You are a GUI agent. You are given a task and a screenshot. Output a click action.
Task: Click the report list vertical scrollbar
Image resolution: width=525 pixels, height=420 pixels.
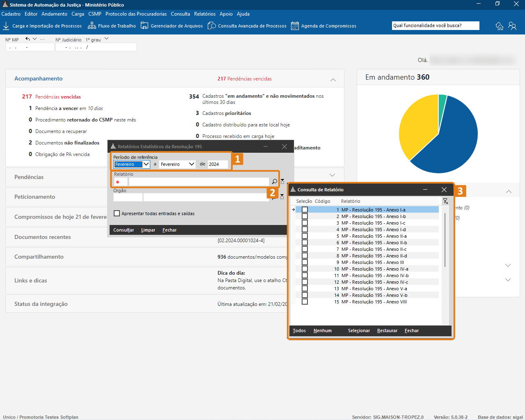[x=445, y=240]
